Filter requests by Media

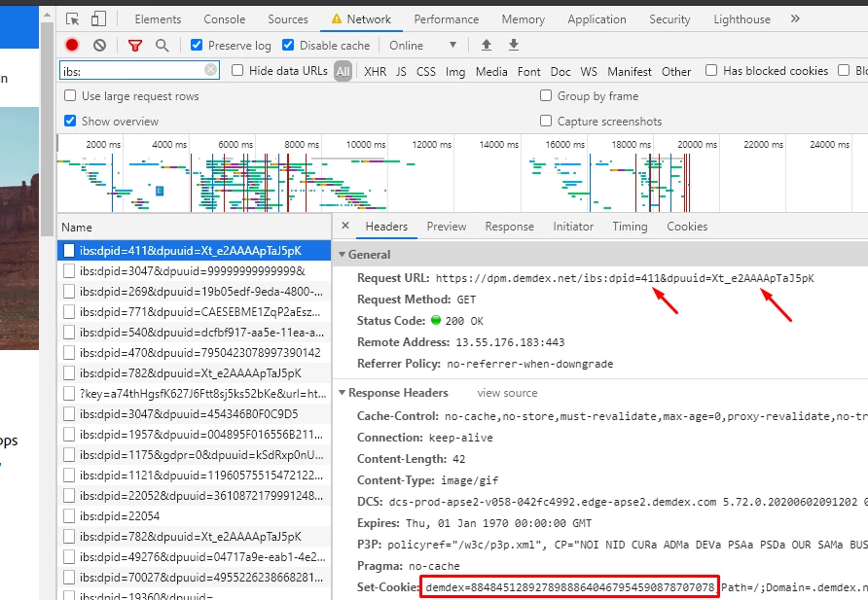[x=491, y=71]
